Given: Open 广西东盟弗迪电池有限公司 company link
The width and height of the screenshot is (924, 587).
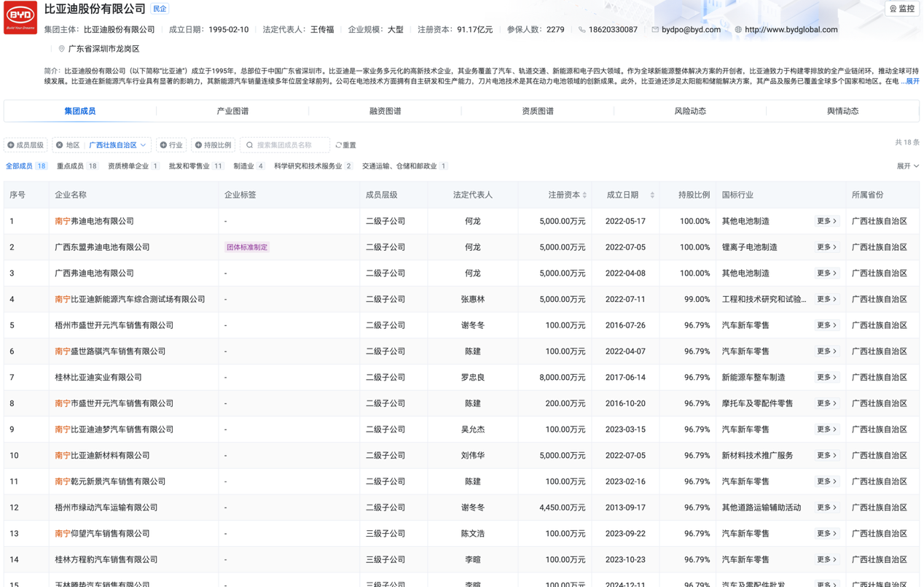Looking at the screenshot, I should point(102,247).
